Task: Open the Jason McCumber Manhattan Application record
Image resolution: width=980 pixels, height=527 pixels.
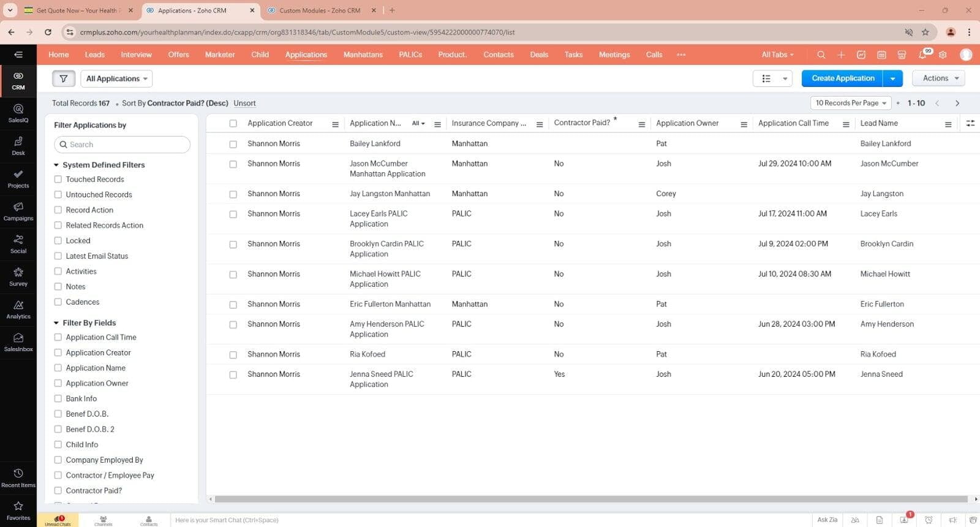Action: (387, 169)
